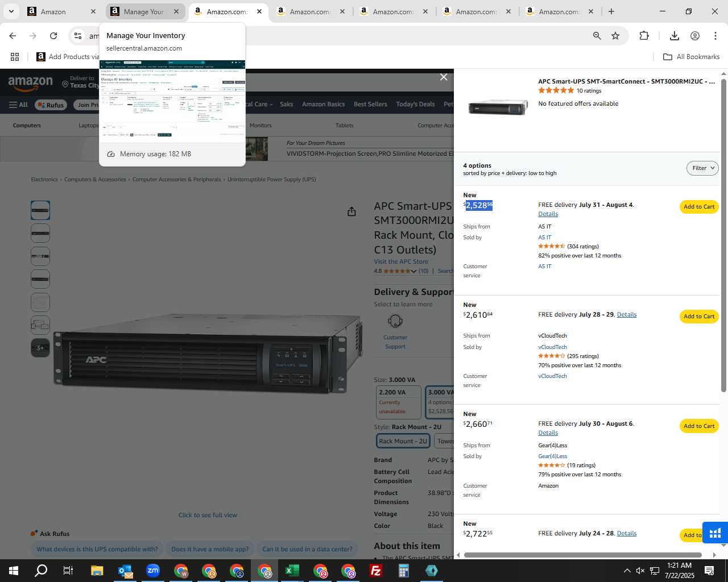Expand the 4.8 star rating popover chevron
This screenshot has height=582, width=728.
coord(413,272)
